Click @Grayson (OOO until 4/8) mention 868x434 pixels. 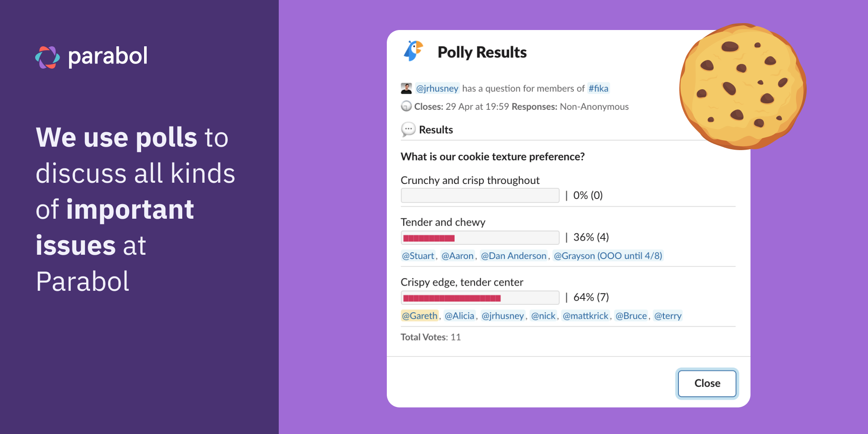coord(607,256)
